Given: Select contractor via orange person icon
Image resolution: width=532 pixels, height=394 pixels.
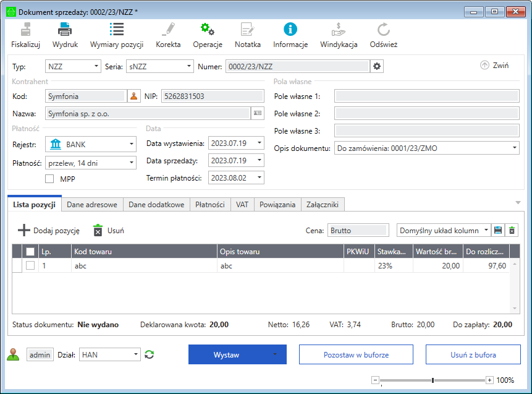Looking at the screenshot, I should click(134, 96).
